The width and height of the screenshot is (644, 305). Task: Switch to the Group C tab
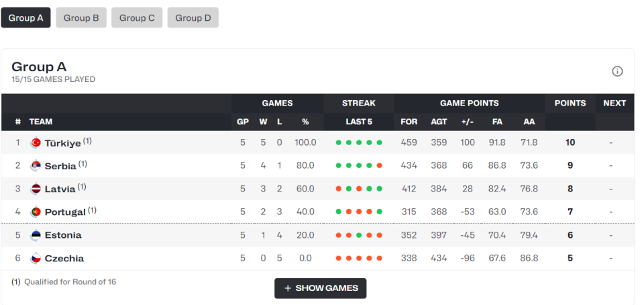click(137, 18)
